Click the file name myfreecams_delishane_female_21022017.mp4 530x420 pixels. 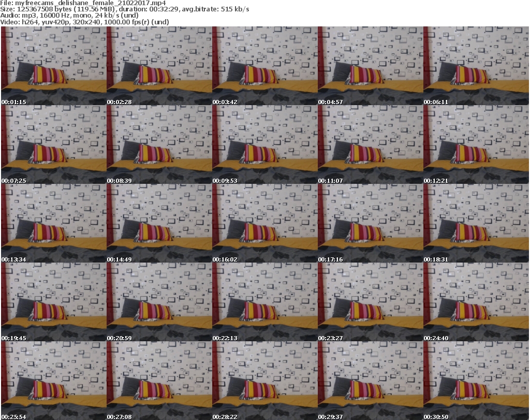point(90,3)
